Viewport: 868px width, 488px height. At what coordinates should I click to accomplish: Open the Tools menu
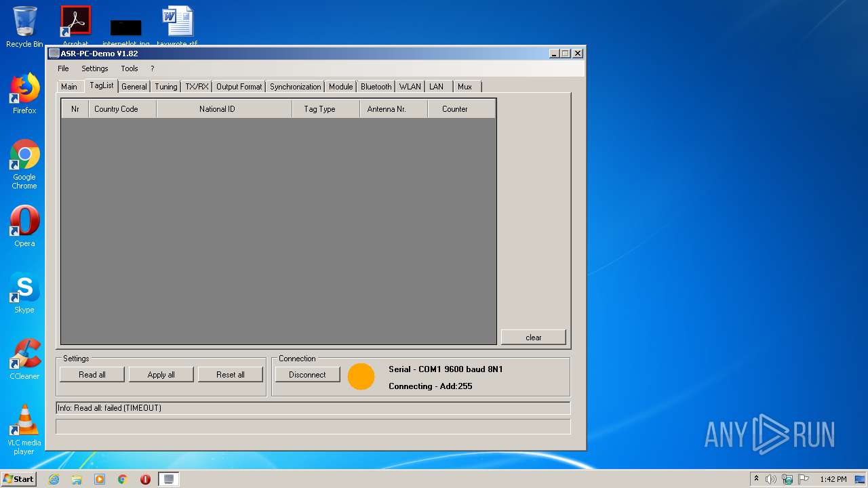130,68
